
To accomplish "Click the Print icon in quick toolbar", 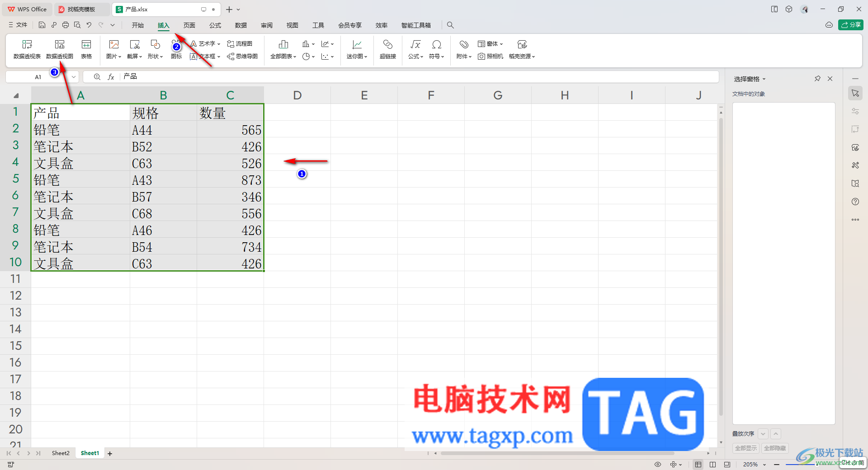I will pyautogui.click(x=66, y=25).
